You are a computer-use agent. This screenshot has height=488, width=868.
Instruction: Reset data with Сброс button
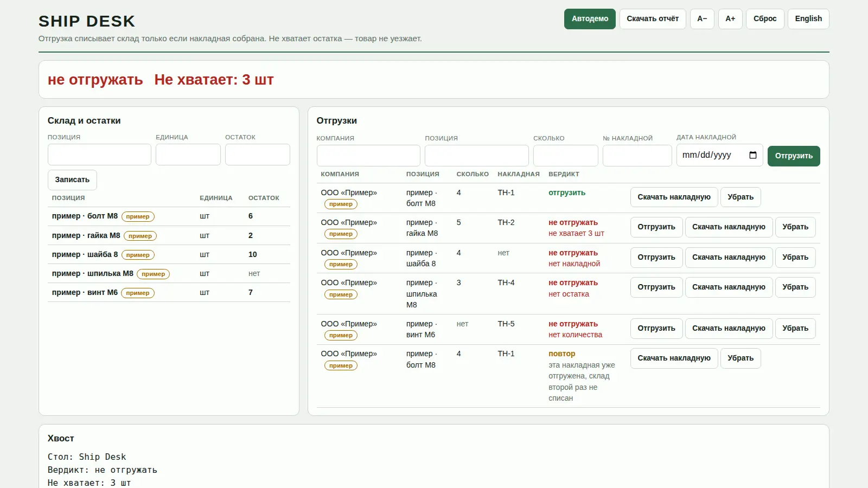pyautogui.click(x=765, y=19)
